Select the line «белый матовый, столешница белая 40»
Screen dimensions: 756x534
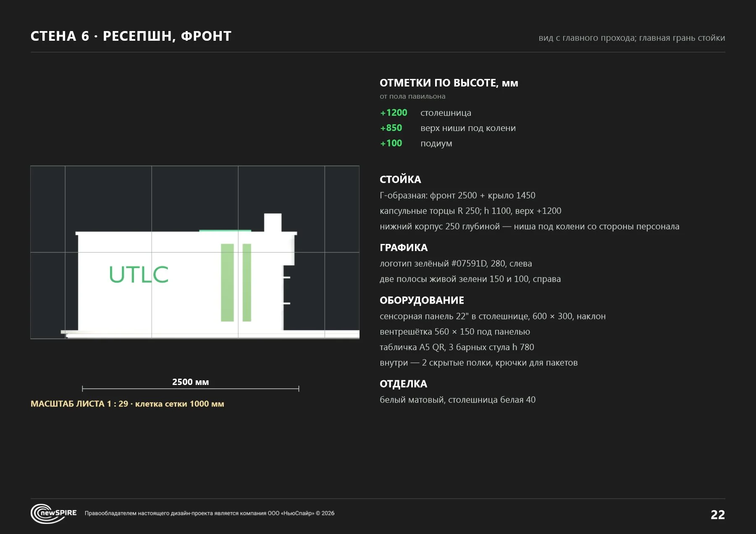[x=457, y=400]
